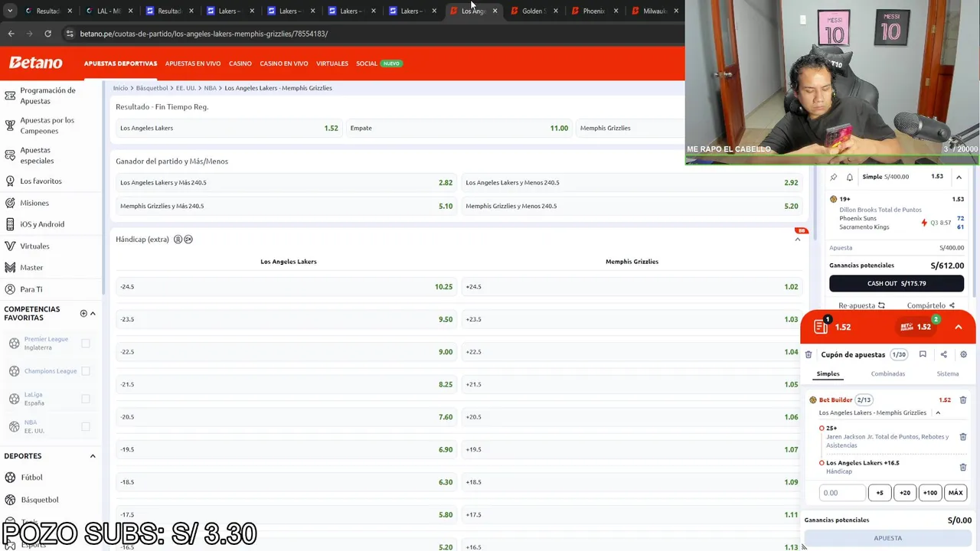Image resolution: width=980 pixels, height=551 pixels.
Task: Go back with browser back arrow
Action: click(11, 34)
